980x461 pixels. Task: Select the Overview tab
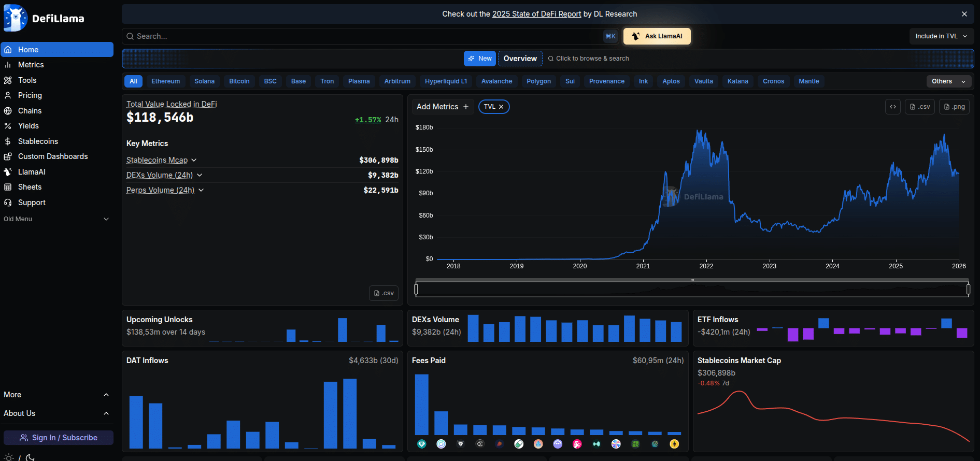(x=520, y=59)
